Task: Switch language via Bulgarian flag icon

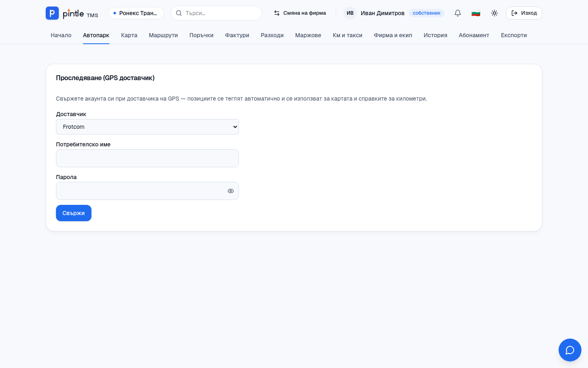Action: click(476, 13)
